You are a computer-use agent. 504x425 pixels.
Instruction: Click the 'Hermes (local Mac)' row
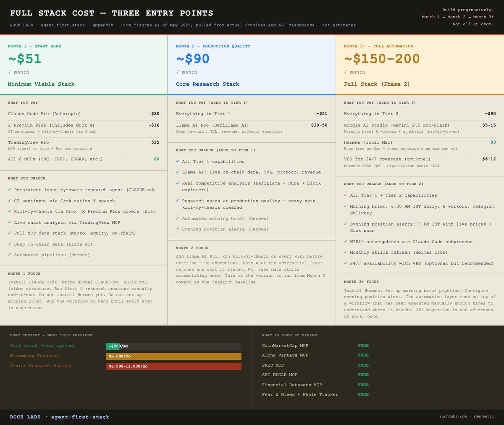(420, 145)
